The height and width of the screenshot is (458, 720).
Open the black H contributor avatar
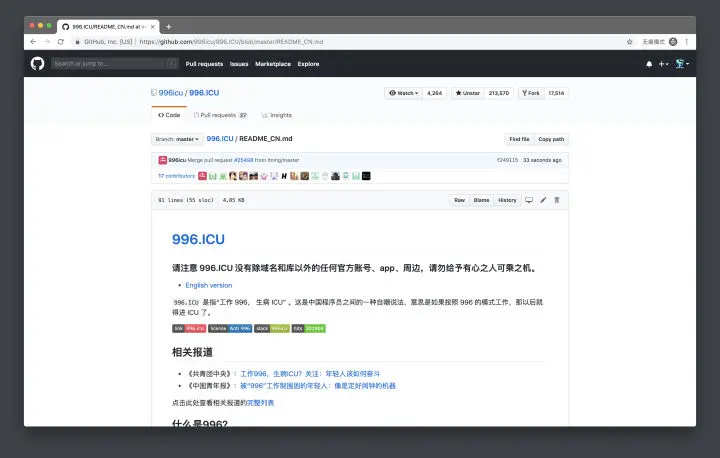click(284, 176)
